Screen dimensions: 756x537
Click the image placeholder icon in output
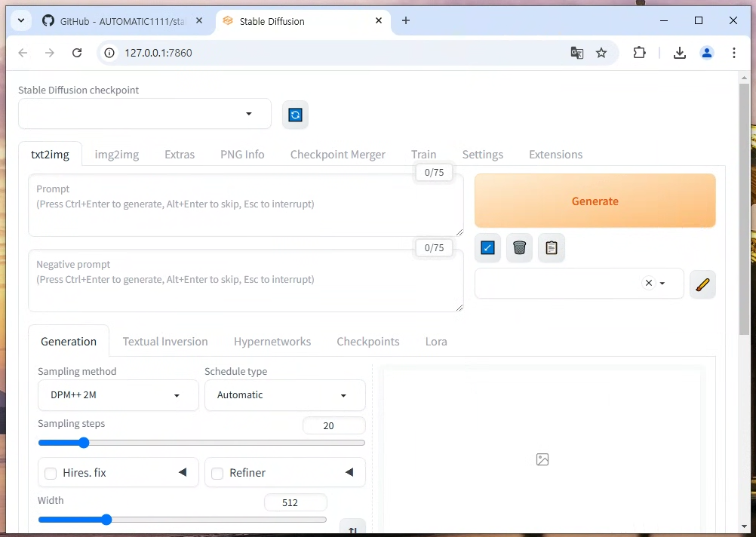coord(542,459)
